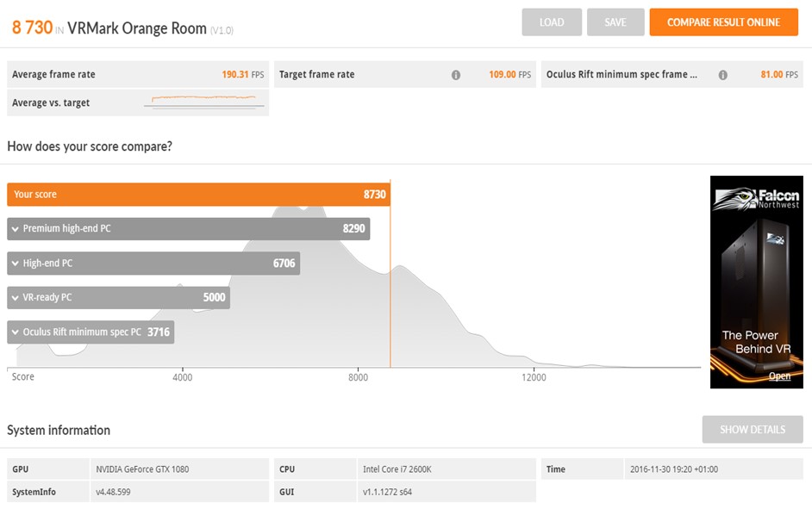This screenshot has height=509, width=812.
Task: Expand the Premium high-end PC row
Action: (x=16, y=229)
